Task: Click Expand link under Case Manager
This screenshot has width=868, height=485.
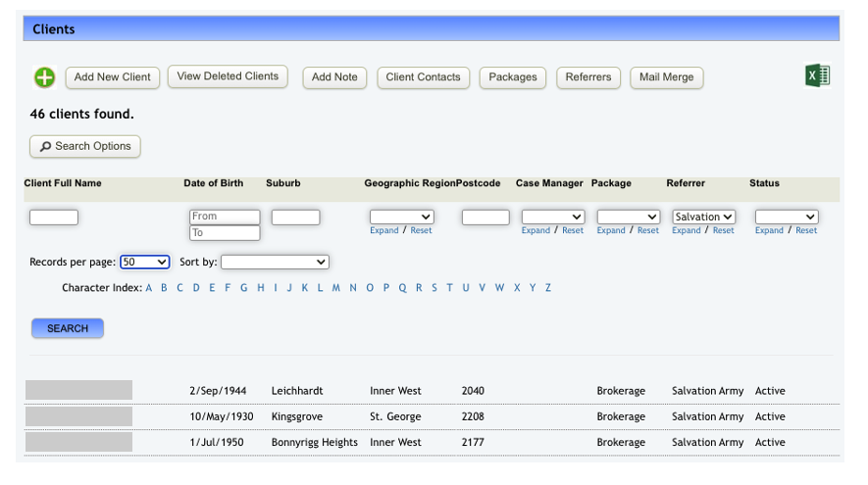Action: (x=536, y=230)
